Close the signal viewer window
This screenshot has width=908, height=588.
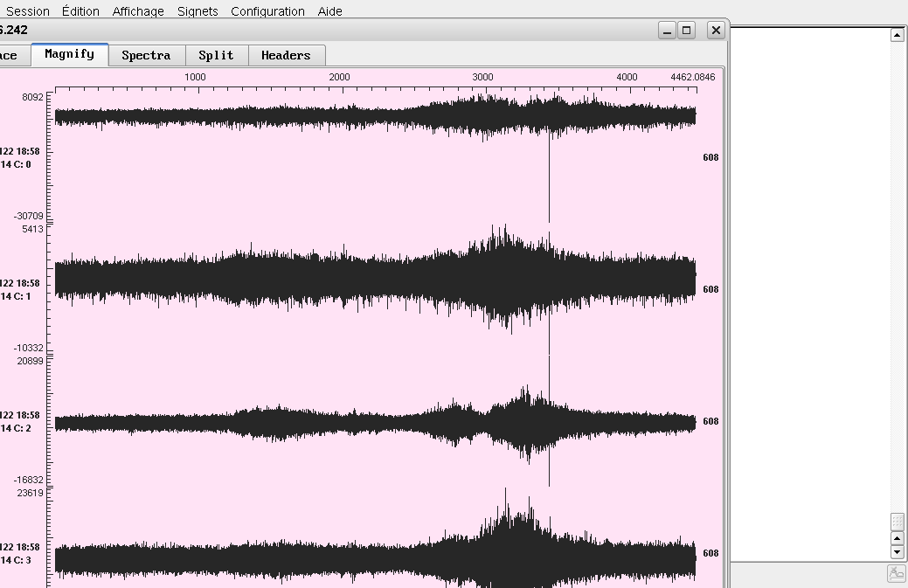[x=716, y=31]
